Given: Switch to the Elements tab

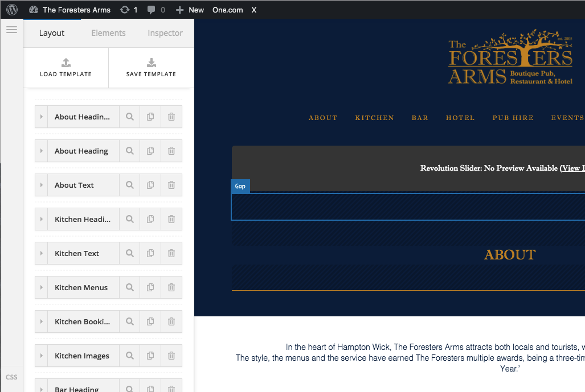Looking at the screenshot, I should [108, 33].
